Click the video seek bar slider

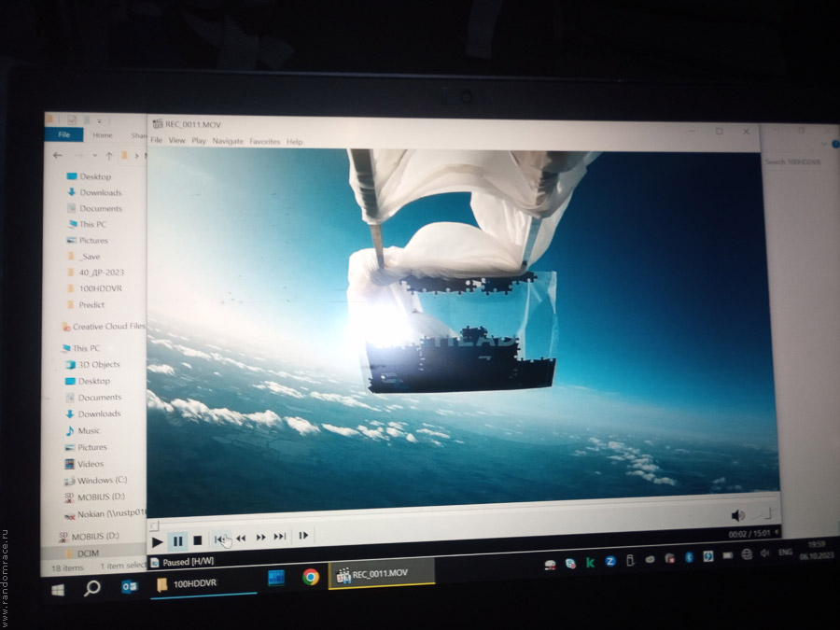(155, 526)
